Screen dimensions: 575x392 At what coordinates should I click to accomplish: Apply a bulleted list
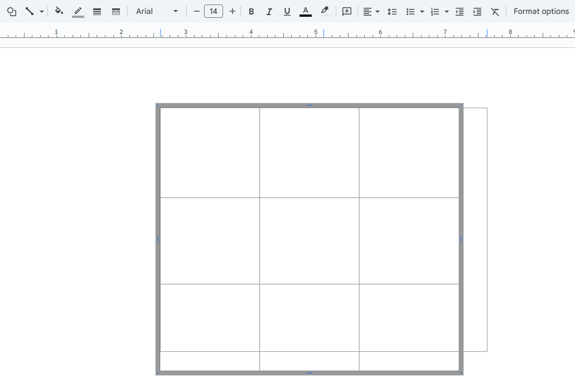click(x=411, y=11)
